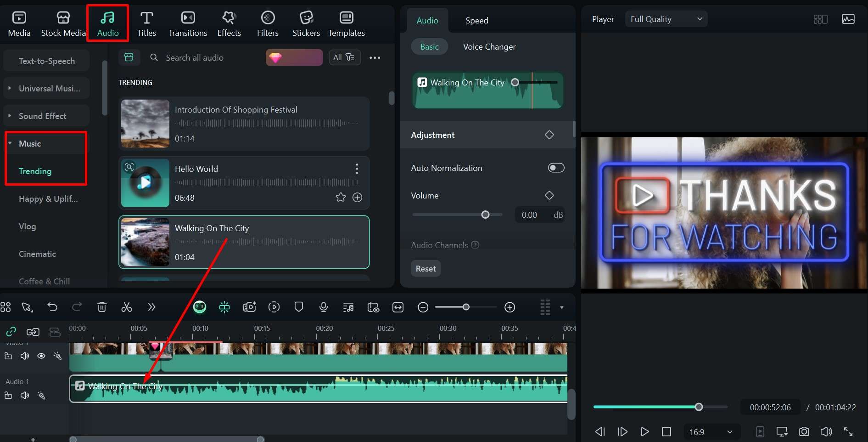Collapse the Music category
Screen dimensions: 868x442
pos(10,143)
